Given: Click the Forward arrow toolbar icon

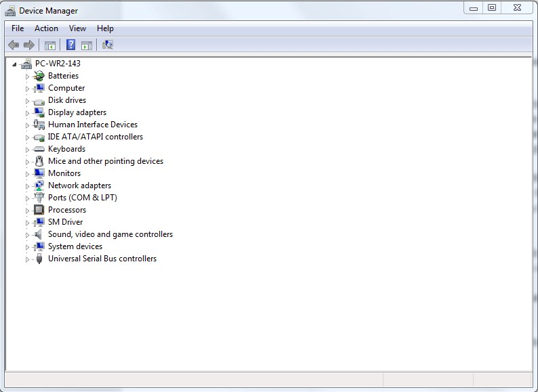Looking at the screenshot, I should pyautogui.click(x=29, y=45).
